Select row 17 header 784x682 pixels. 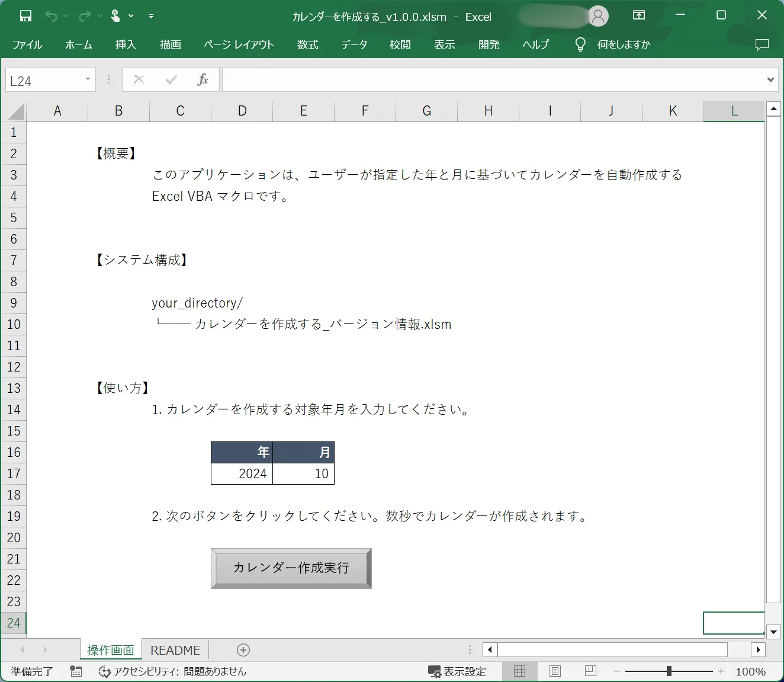point(14,473)
